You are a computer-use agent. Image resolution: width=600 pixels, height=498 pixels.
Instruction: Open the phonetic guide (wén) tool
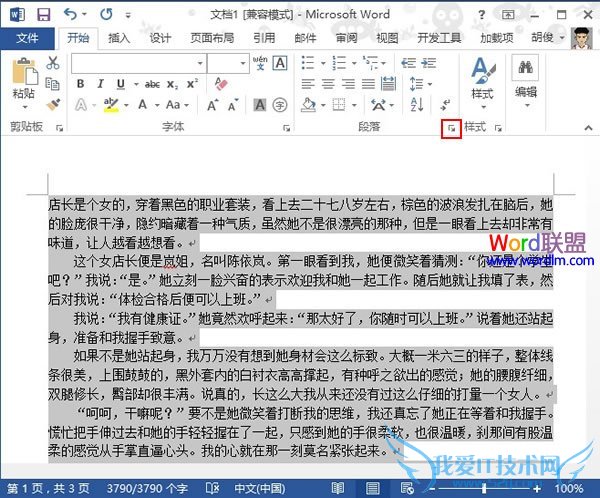pyautogui.click(x=260, y=63)
